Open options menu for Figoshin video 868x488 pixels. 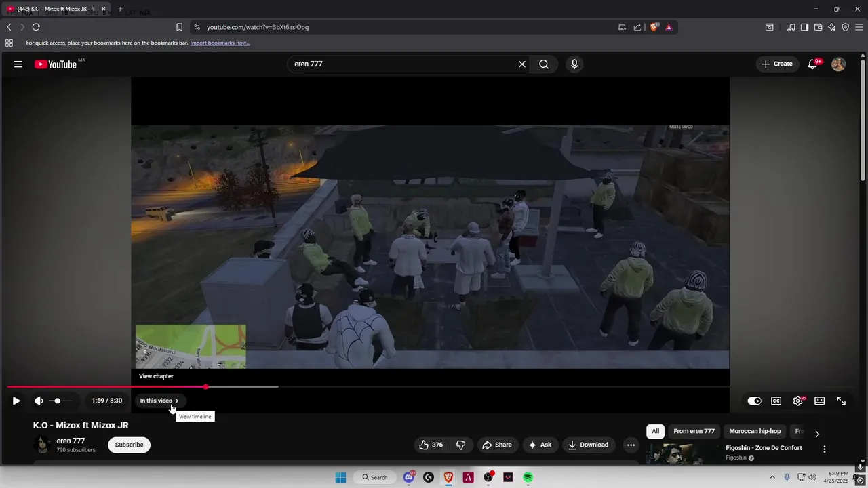(x=825, y=449)
